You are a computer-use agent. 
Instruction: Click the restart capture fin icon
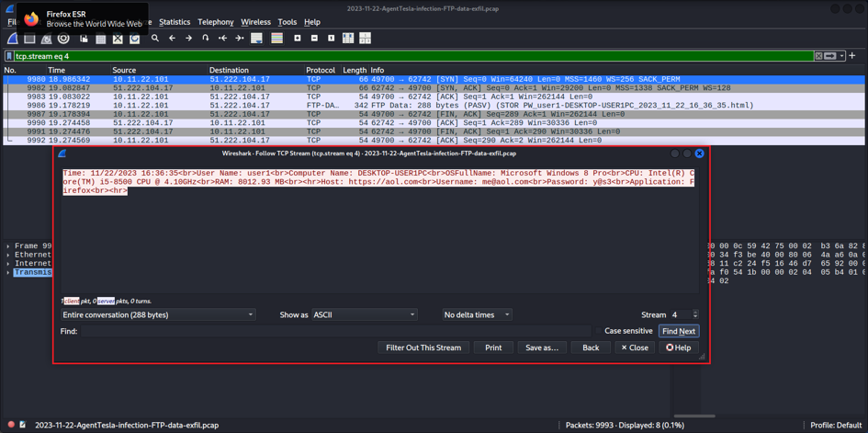pos(47,39)
